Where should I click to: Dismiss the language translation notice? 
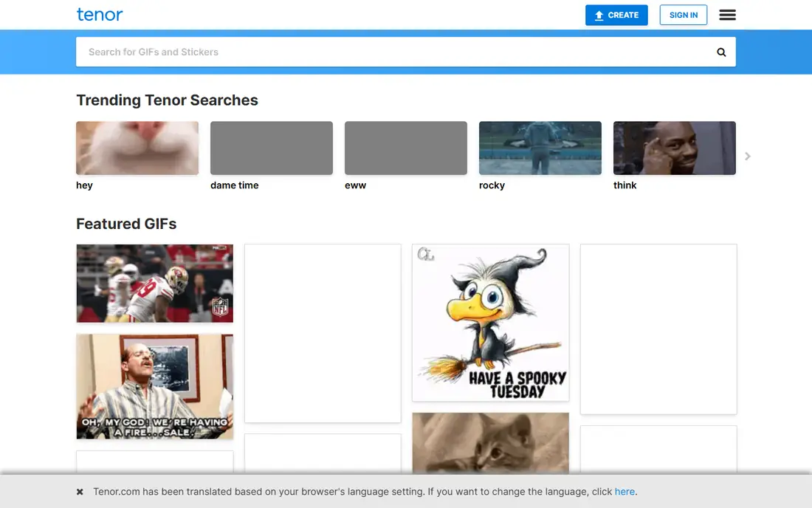(80, 492)
